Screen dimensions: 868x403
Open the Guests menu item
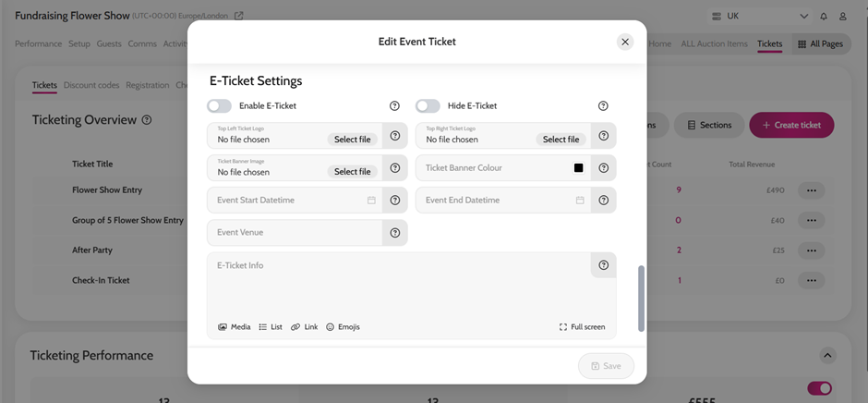(x=109, y=43)
